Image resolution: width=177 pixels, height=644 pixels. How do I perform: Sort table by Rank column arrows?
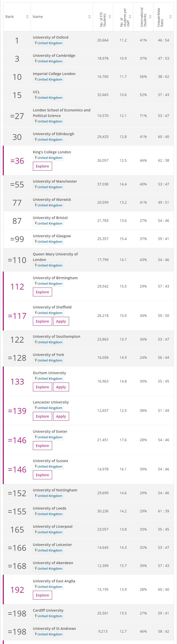tap(27, 17)
